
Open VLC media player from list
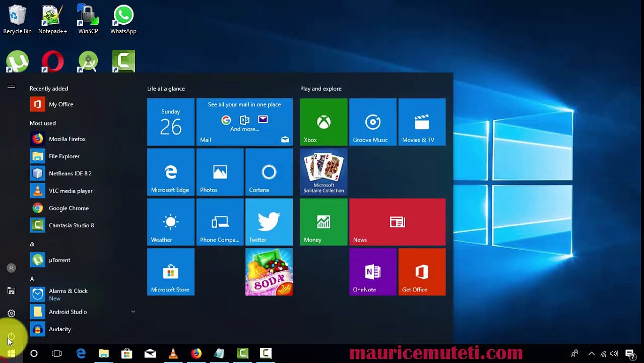tap(83, 191)
